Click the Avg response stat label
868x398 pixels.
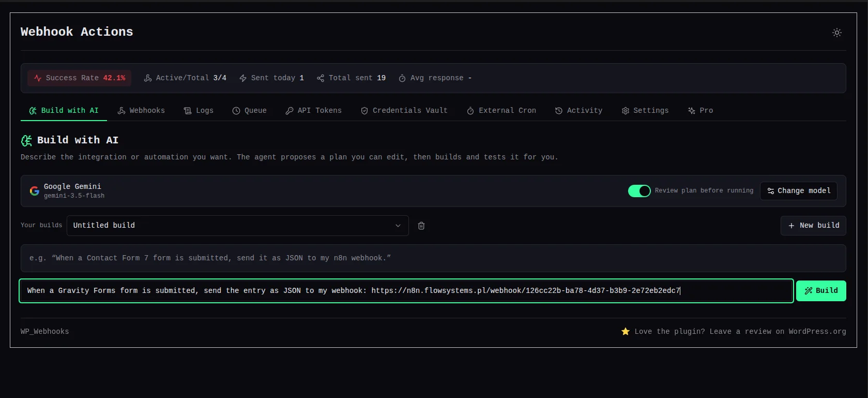[437, 78]
